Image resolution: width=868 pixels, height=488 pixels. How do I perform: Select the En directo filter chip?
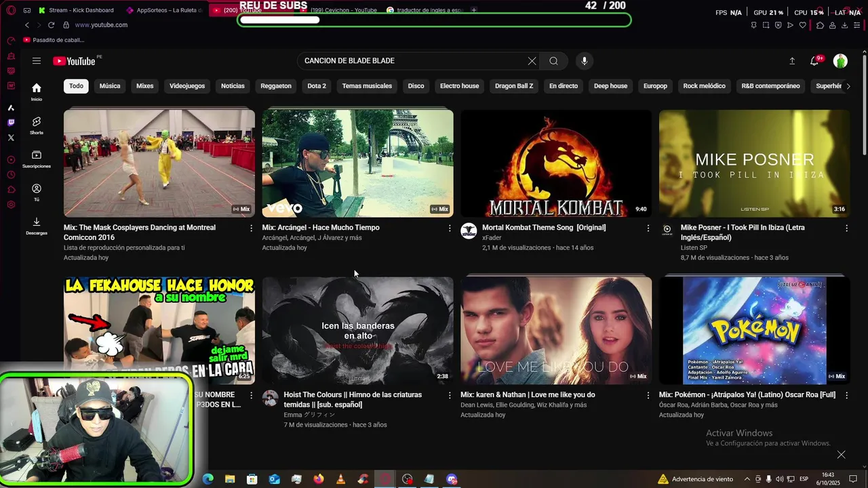564,86
